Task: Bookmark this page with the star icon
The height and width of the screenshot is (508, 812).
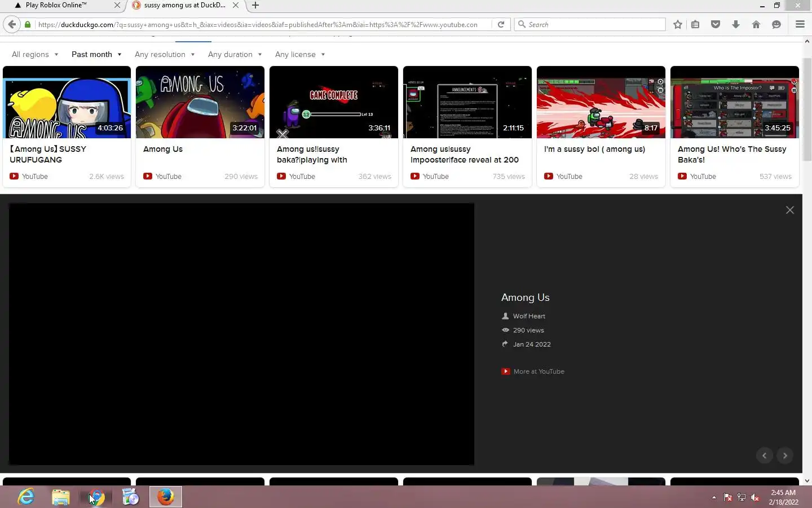Action: (x=678, y=24)
